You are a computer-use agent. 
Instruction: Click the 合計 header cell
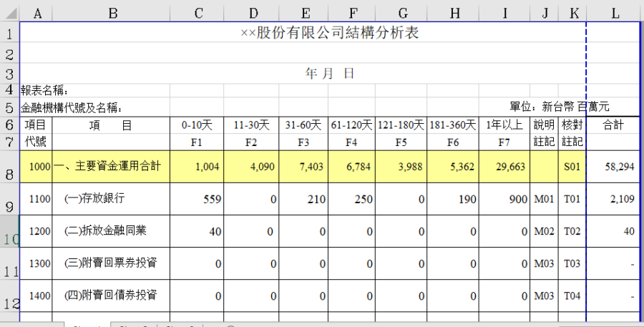coord(614,125)
